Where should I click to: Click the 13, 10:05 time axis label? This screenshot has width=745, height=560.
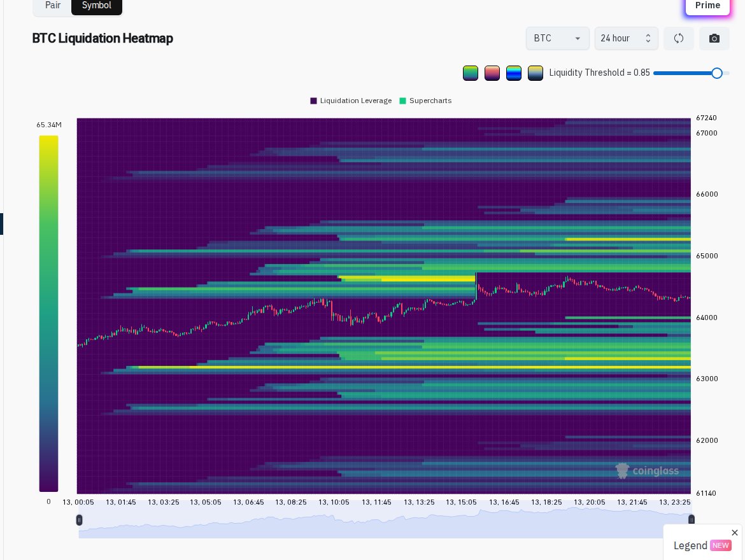tap(334, 502)
